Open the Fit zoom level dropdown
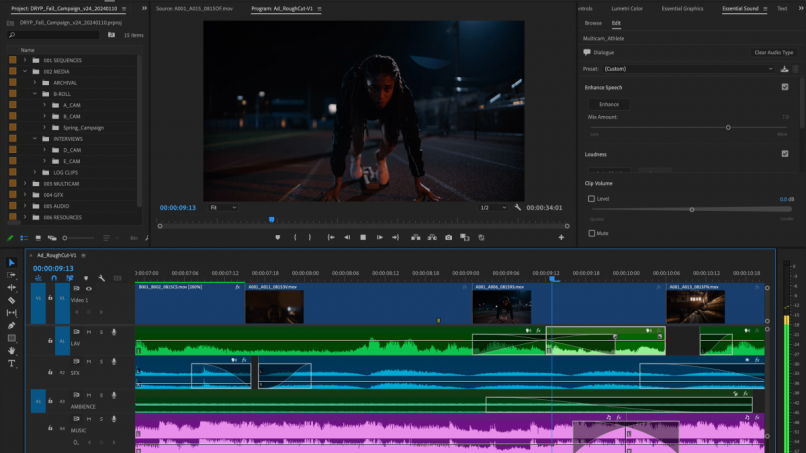Viewport: 806px width, 453px height. pos(223,208)
